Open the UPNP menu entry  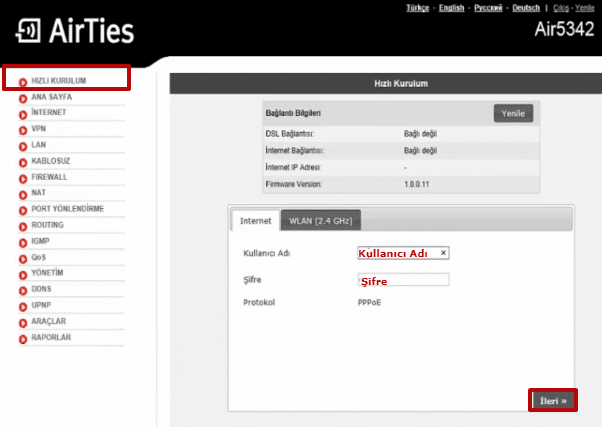[x=41, y=305]
